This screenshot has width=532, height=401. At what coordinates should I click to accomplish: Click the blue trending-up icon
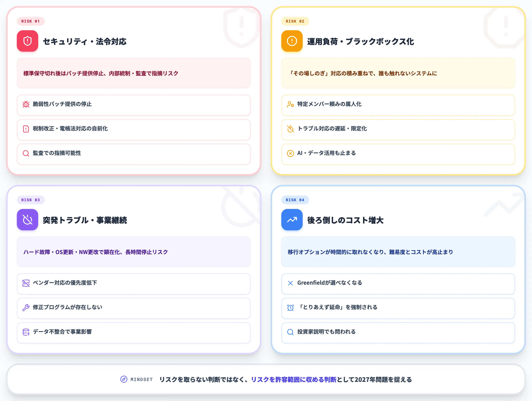point(292,220)
